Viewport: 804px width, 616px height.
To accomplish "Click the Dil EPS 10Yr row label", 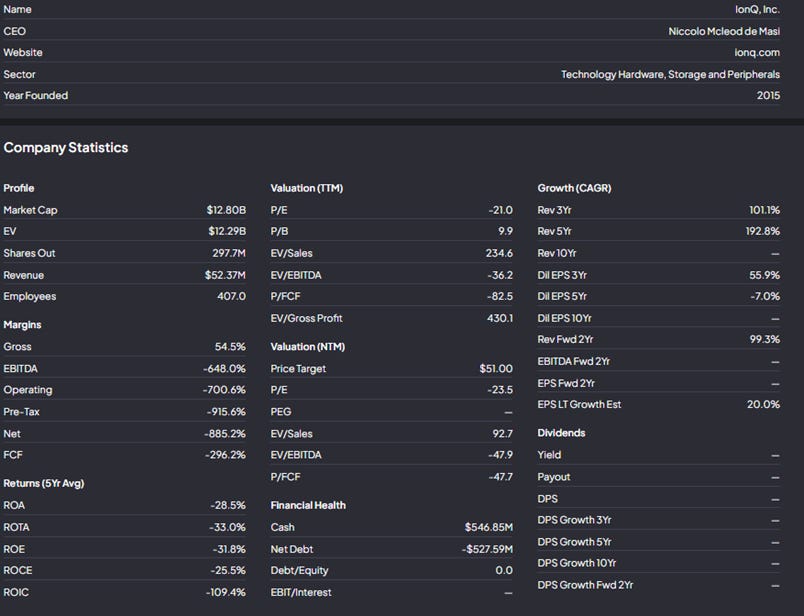I will point(565,318).
